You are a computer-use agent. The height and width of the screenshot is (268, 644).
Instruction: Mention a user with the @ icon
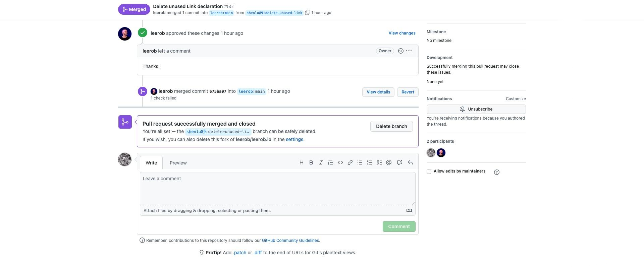389,163
